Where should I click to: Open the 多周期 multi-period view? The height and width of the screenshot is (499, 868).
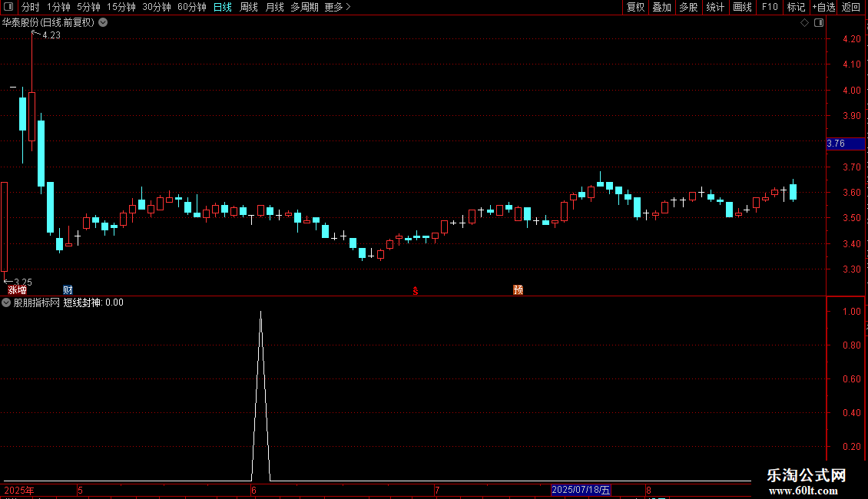(304, 7)
